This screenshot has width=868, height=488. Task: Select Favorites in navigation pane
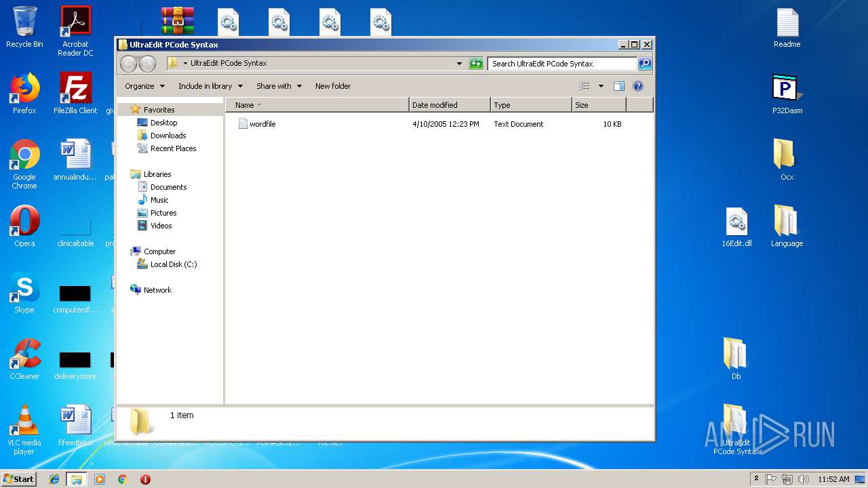click(153, 110)
